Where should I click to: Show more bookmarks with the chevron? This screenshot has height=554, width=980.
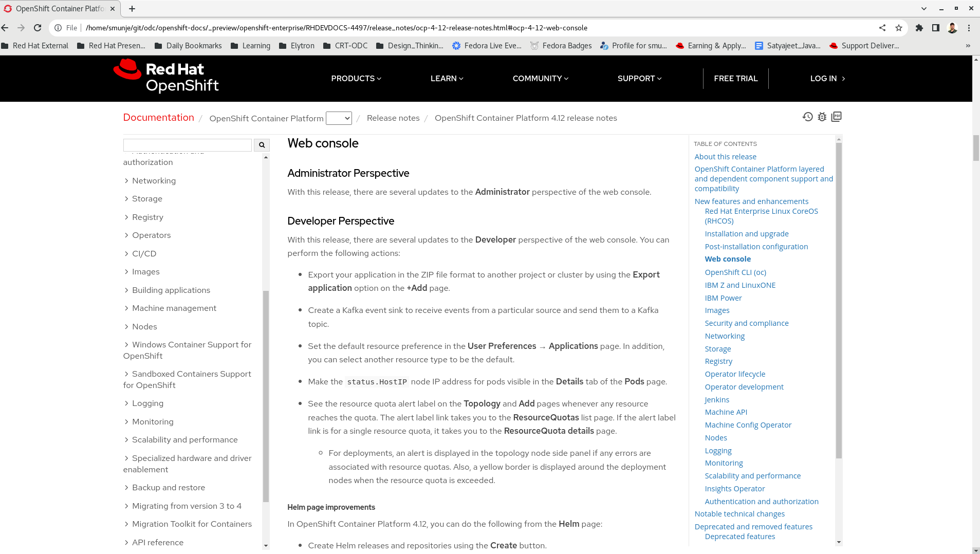pos(968,46)
